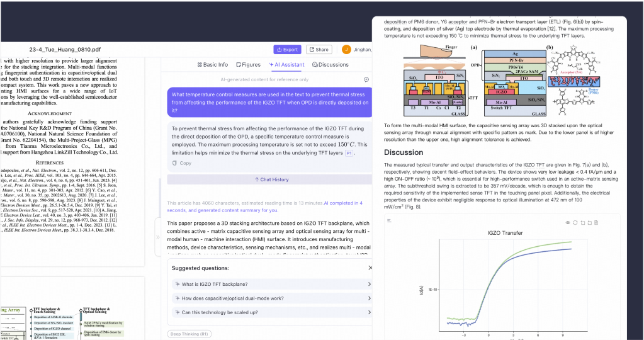Close the Suggested questions box
This screenshot has height=340, width=644.
[370, 268]
